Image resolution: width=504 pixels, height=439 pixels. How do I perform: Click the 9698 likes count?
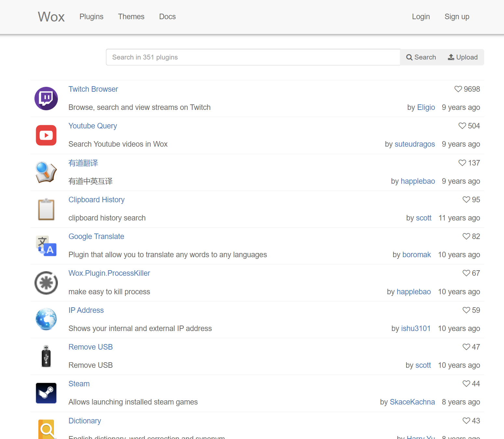[472, 89]
